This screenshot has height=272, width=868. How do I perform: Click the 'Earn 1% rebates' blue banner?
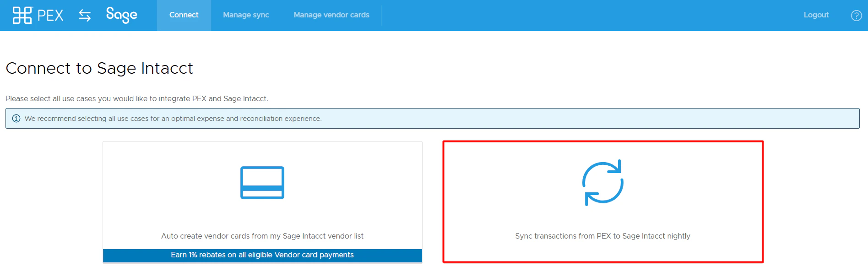coord(262,255)
